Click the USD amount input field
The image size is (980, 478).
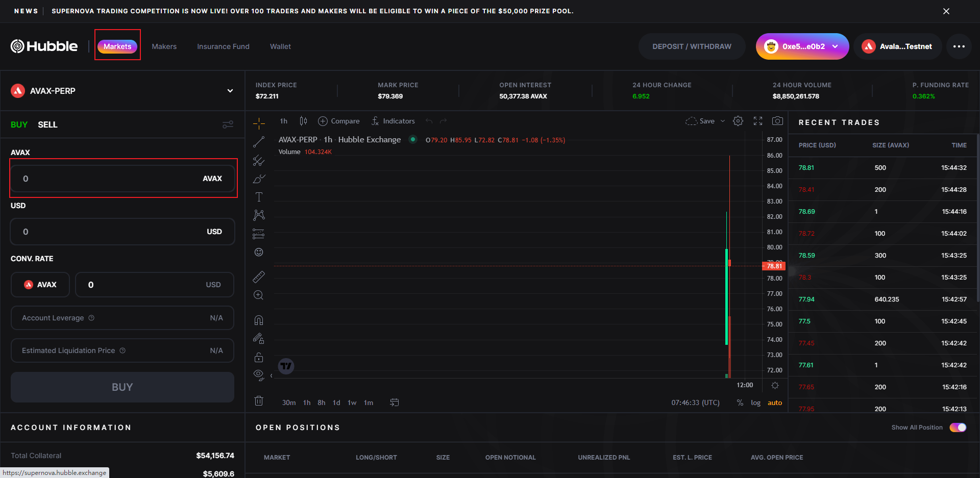click(112, 232)
